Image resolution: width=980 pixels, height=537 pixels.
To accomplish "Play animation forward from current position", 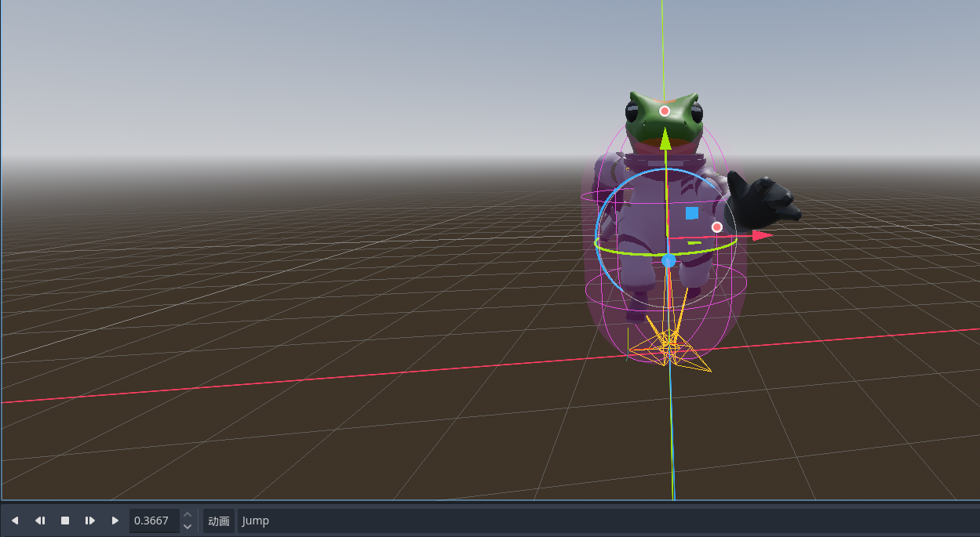I will tap(115, 521).
